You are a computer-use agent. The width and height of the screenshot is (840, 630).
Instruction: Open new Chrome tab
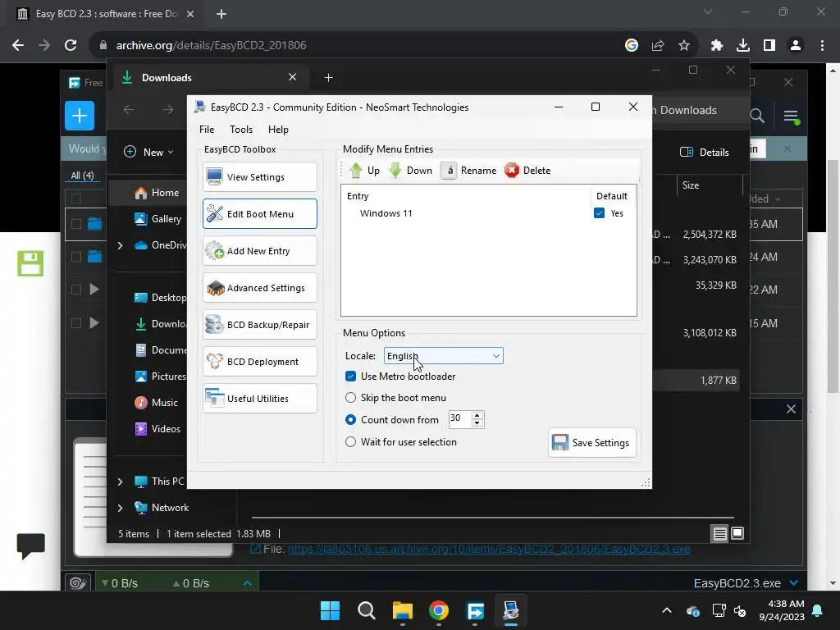coord(221,14)
